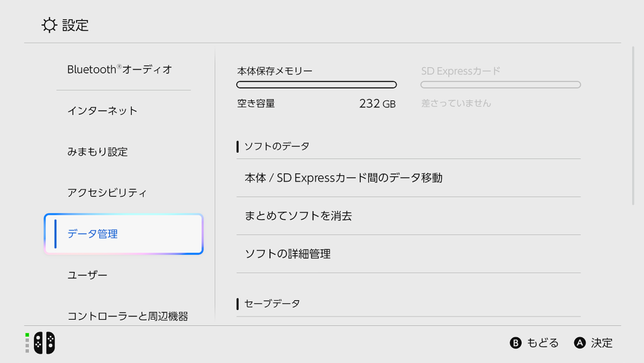
Task: Click the A button icon for 決定
Action: point(579,343)
